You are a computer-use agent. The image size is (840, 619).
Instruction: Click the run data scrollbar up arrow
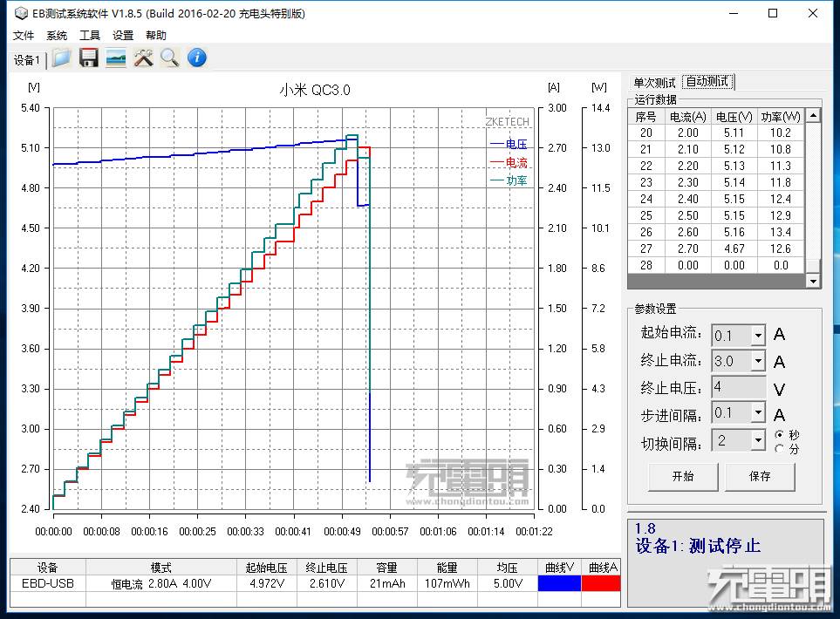[813, 116]
